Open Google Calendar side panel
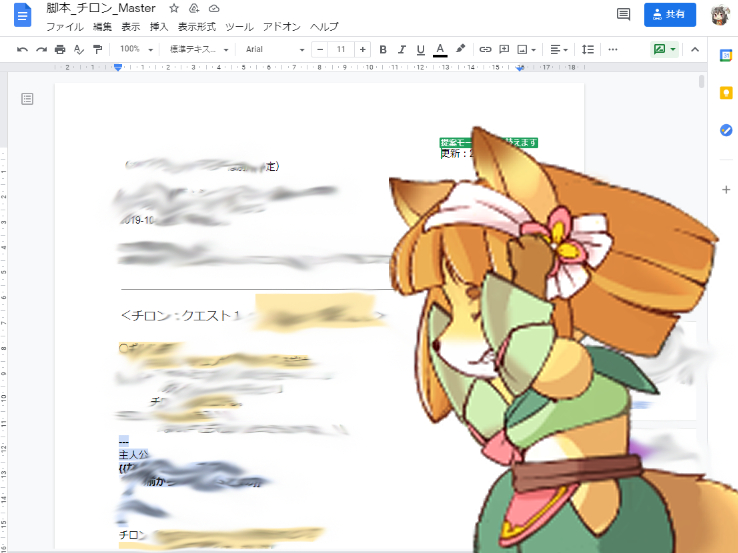738x553 pixels. 726,56
